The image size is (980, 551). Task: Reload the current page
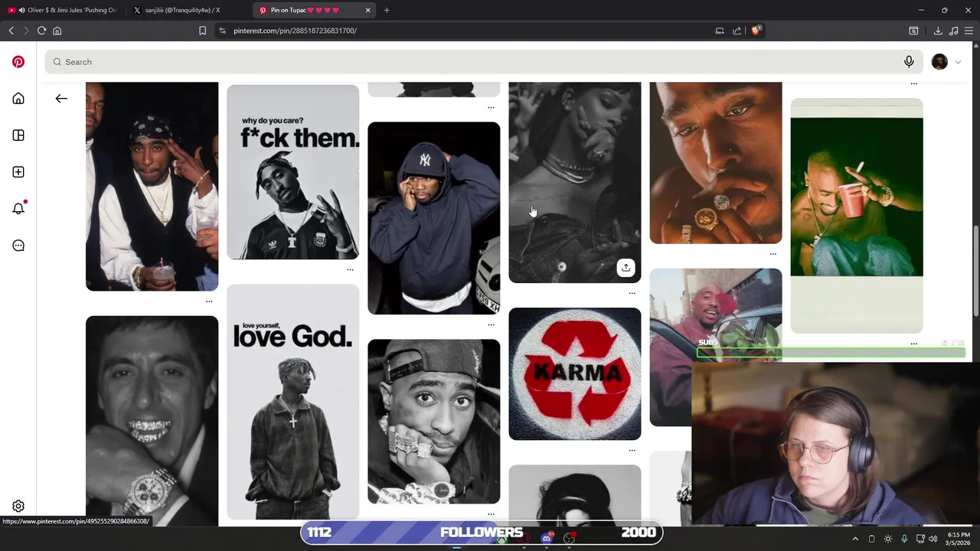41,31
